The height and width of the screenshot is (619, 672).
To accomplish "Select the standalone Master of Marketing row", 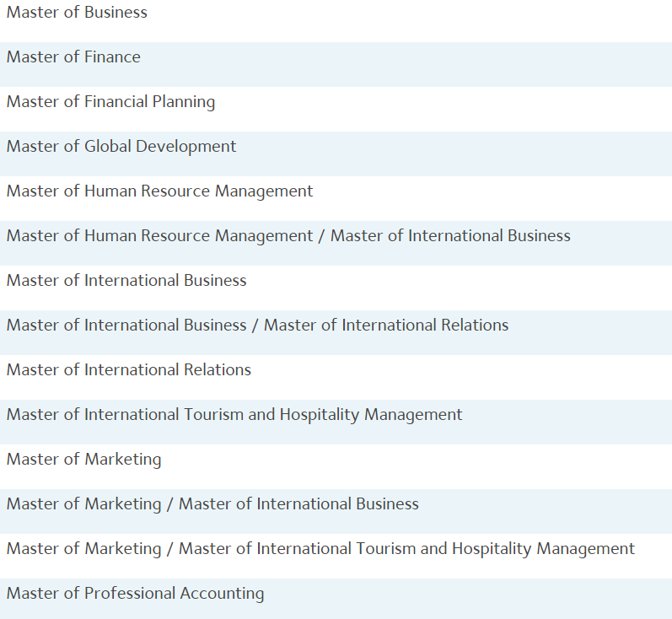I will click(x=83, y=460).
